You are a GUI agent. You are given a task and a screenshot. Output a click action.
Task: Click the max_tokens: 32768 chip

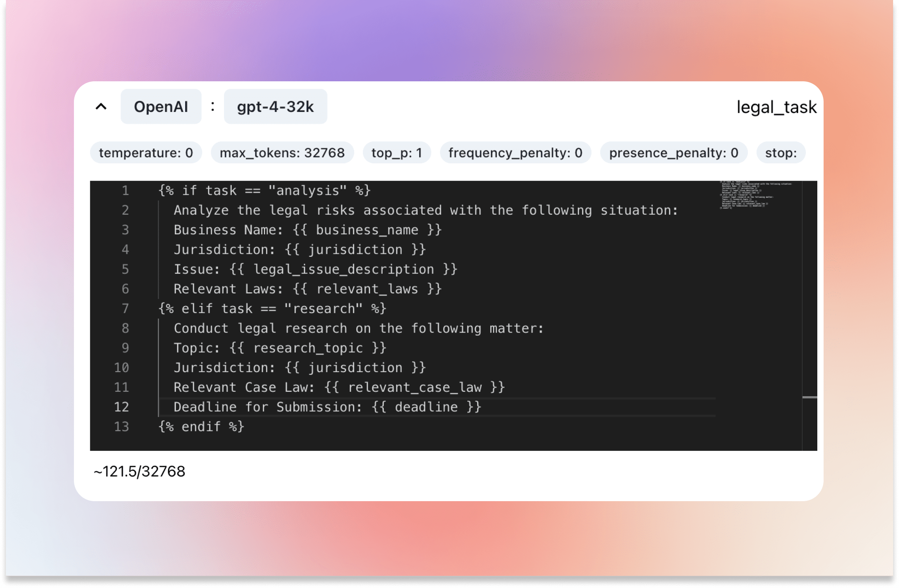point(282,153)
